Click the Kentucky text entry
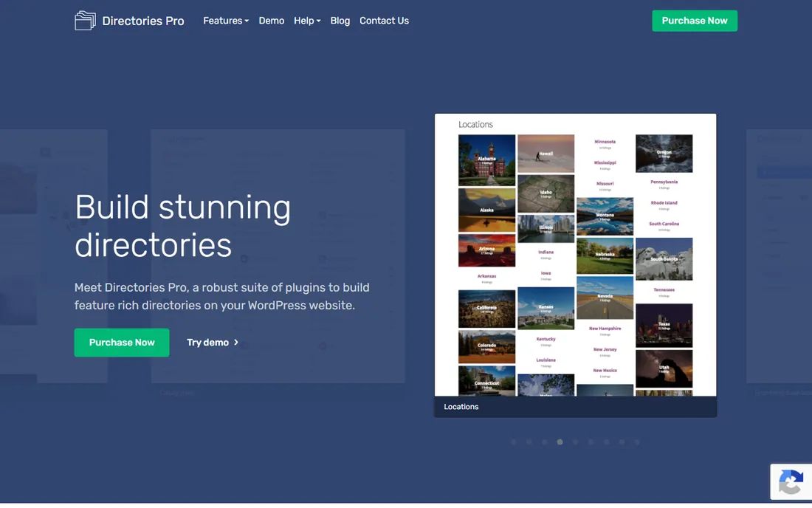 click(546, 339)
